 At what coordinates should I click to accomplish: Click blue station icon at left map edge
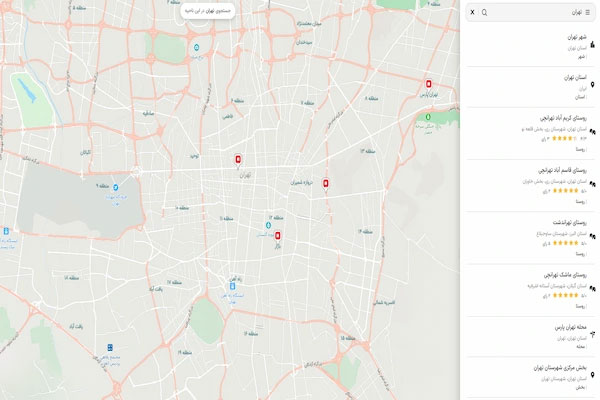tap(6, 231)
